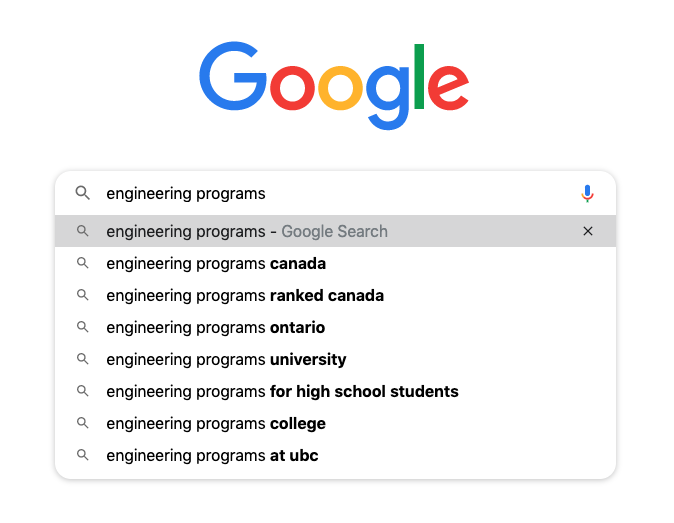Click magnifier icon beside 'at ubc' suggestion
Viewport: 674px width, 523px height.
(83, 455)
